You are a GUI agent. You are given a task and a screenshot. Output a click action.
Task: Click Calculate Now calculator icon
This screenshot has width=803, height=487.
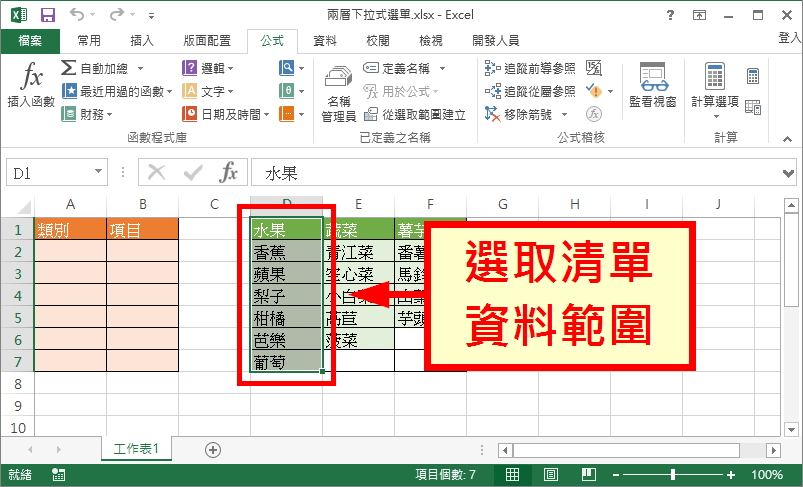click(753, 76)
